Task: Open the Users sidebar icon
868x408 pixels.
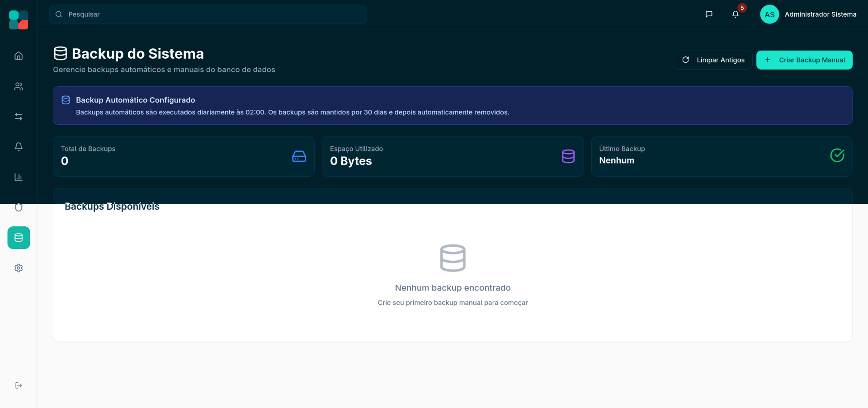Action: 19,86
